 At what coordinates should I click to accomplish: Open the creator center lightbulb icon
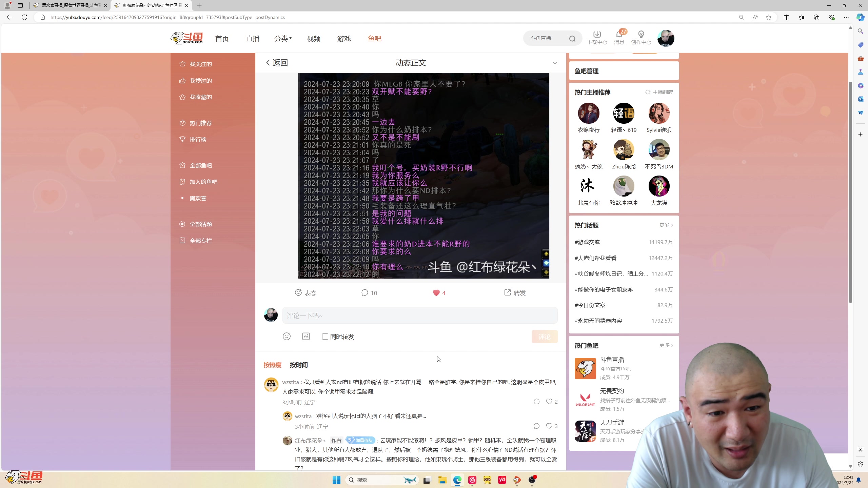coord(641,34)
